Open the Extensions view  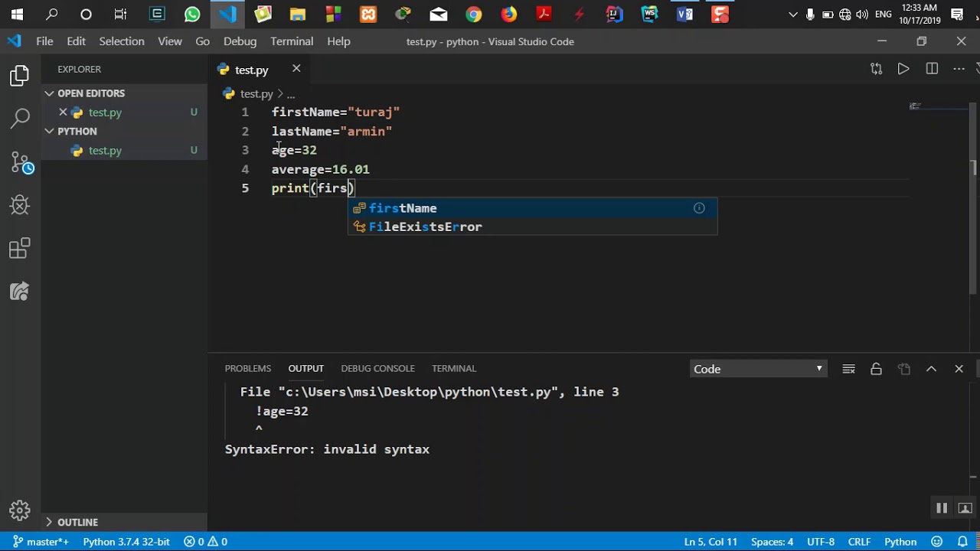click(x=20, y=249)
